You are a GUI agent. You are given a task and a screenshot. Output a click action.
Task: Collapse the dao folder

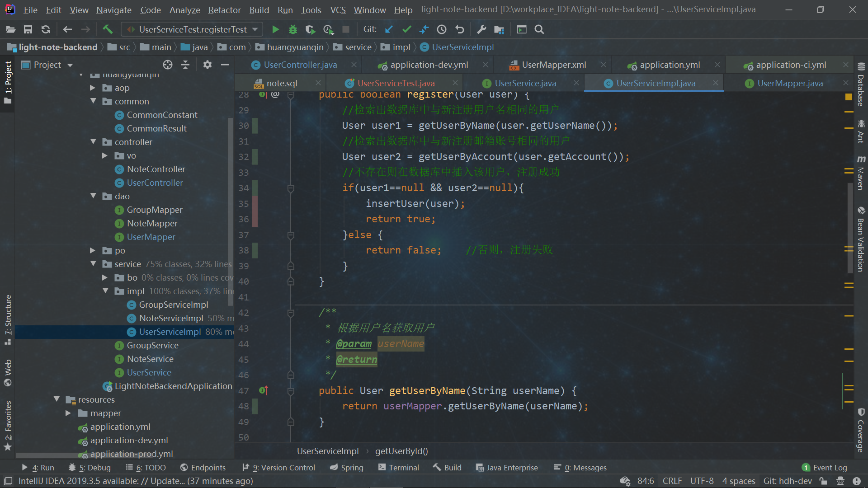pos(93,196)
